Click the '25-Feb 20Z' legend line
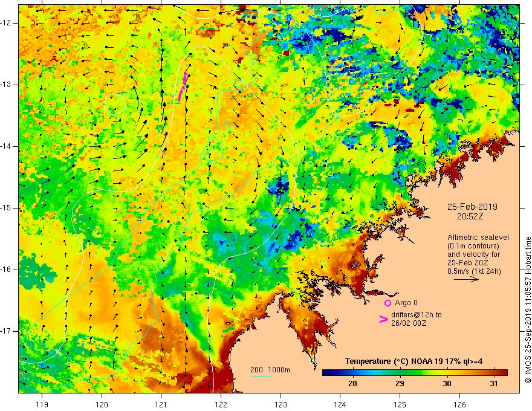Screen dimensions: 532x411 pos(467,263)
